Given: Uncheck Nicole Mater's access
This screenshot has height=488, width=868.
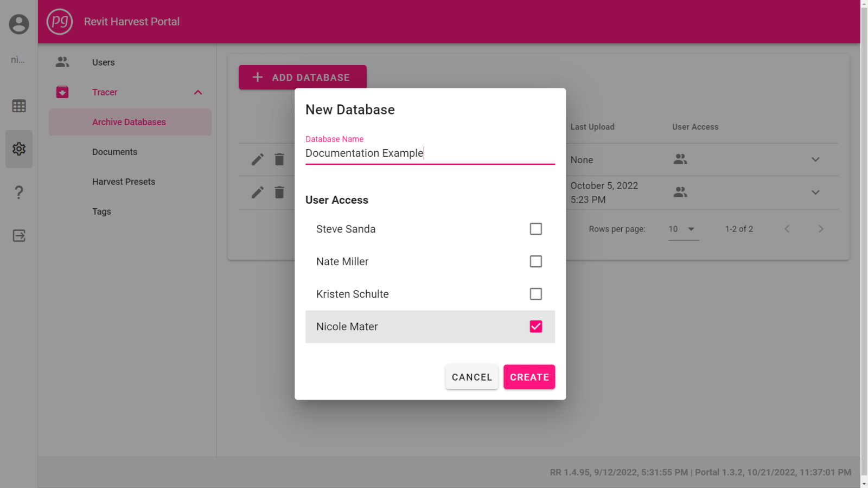Looking at the screenshot, I should coord(535,326).
